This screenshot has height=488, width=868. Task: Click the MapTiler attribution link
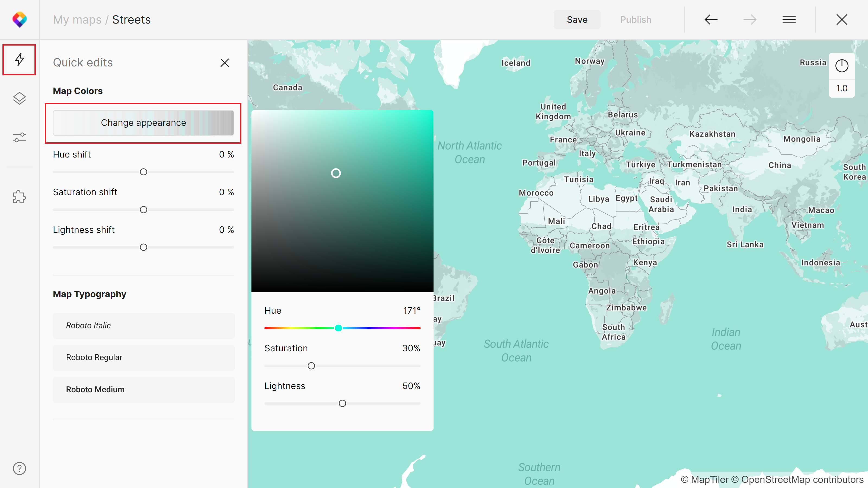coord(705,480)
